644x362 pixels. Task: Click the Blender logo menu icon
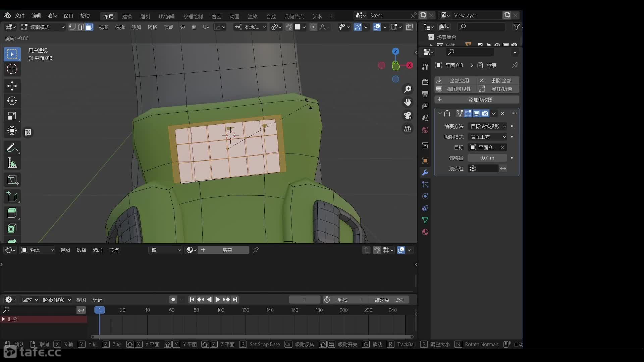pyautogui.click(x=7, y=15)
